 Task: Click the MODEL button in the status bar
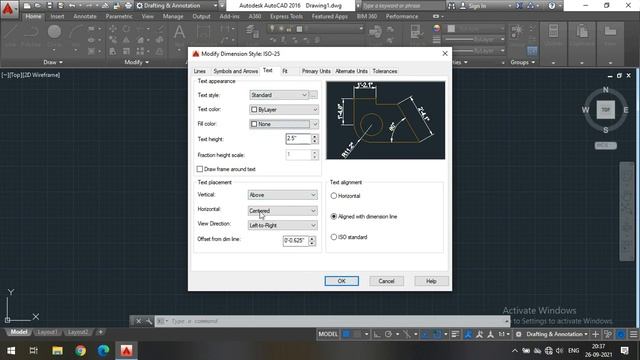(328, 334)
